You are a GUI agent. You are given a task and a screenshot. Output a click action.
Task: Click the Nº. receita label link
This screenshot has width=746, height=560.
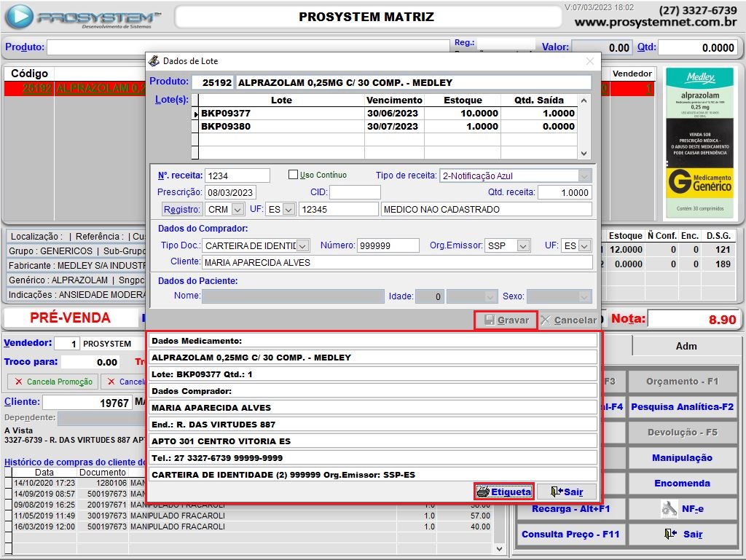click(x=181, y=176)
